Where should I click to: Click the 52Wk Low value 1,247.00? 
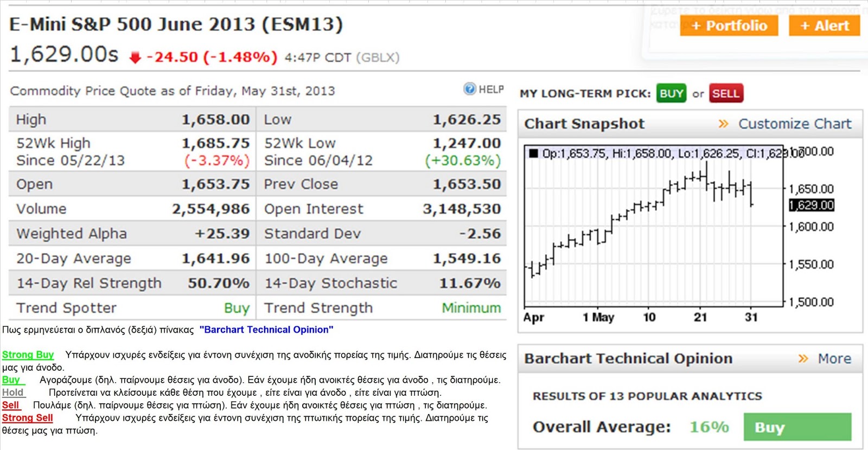467,143
